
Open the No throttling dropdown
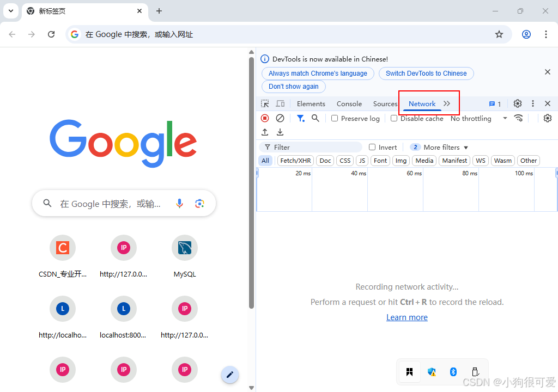coord(479,119)
